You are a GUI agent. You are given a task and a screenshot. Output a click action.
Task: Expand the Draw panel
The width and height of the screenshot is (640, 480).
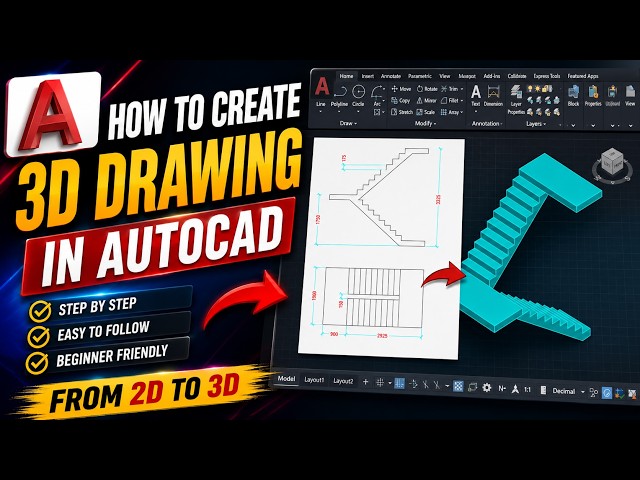[348, 123]
